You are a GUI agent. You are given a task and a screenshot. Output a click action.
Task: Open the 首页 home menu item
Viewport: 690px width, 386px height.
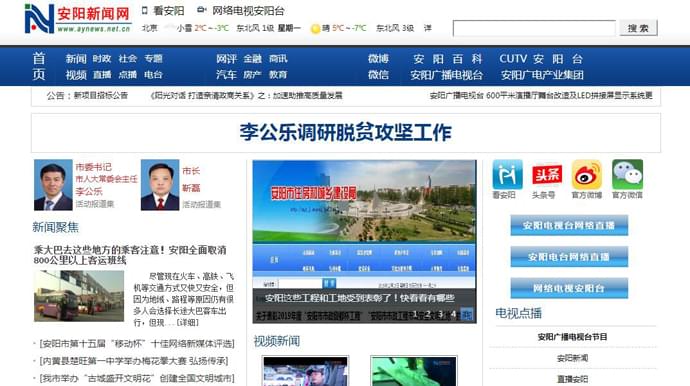[x=39, y=66]
